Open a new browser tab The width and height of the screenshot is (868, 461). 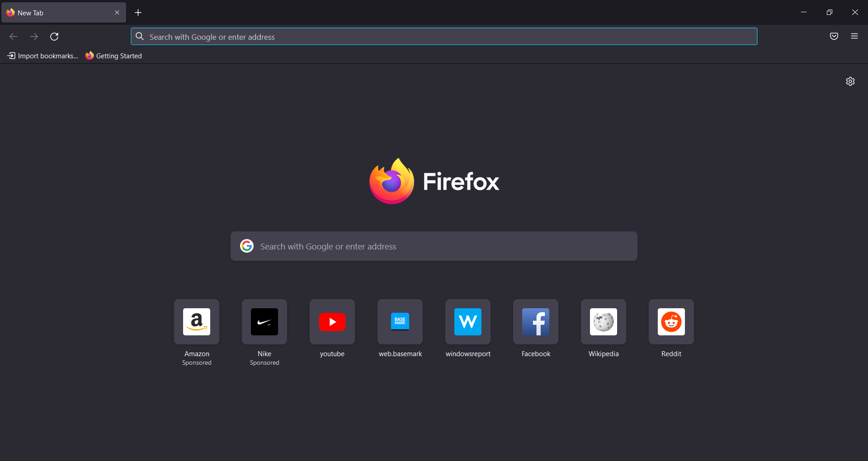point(138,12)
